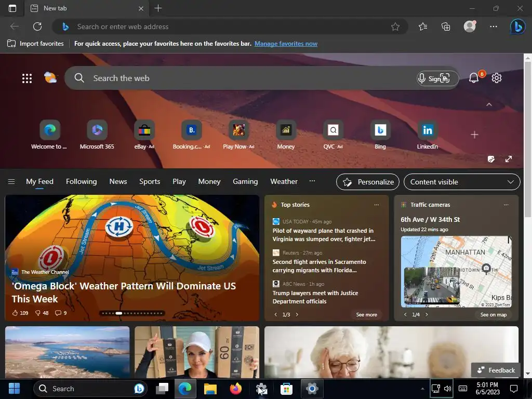Click Import favorites button
Viewport: 532px width, 399px height.
point(35,44)
